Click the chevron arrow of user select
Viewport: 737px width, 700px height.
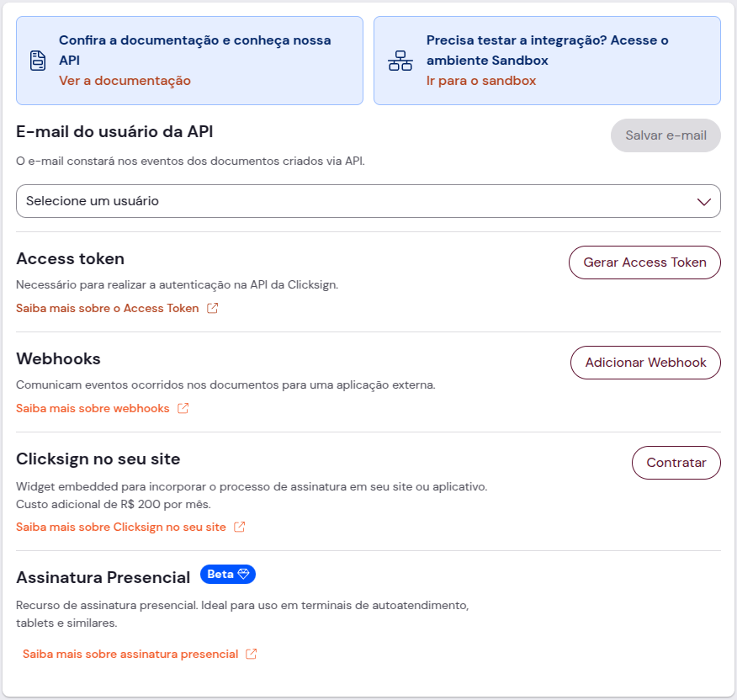click(703, 202)
